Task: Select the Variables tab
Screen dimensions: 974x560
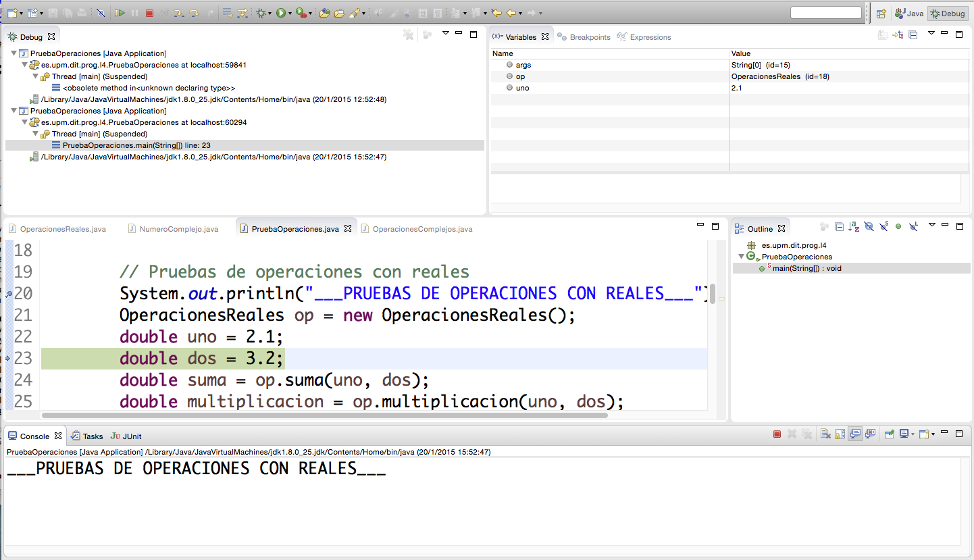Action: point(520,37)
